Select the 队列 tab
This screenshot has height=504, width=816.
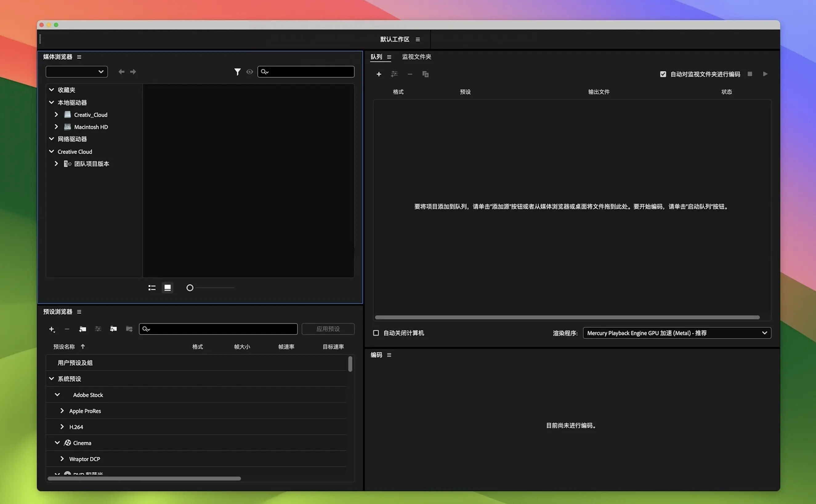pyautogui.click(x=376, y=57)
